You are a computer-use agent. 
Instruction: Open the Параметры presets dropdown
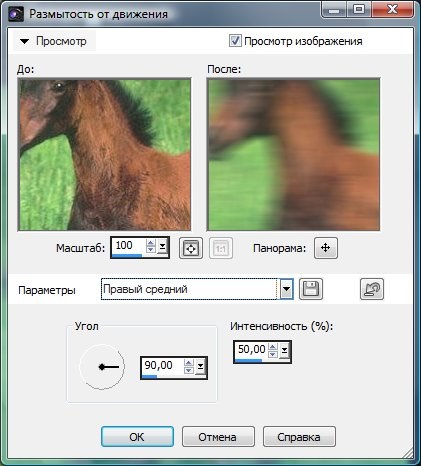[x=286, y=289]
